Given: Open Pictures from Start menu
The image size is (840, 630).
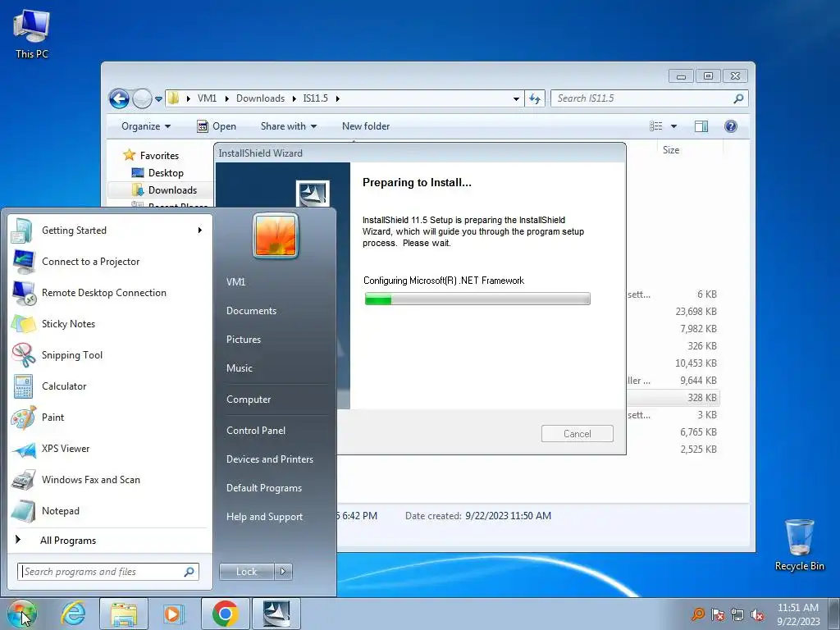Looking at the screenshot, I should [243, 340].
